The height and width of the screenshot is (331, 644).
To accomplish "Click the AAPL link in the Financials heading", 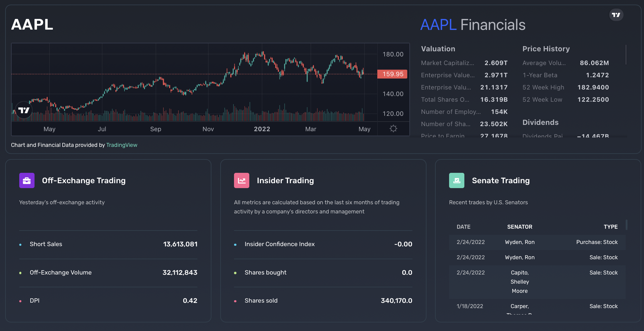I will coord(438,25).
